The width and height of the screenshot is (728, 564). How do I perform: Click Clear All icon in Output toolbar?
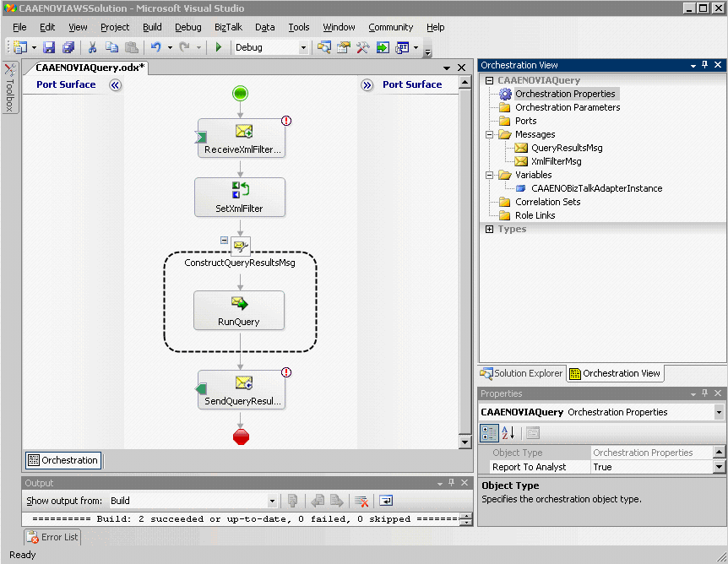[361, 501]
